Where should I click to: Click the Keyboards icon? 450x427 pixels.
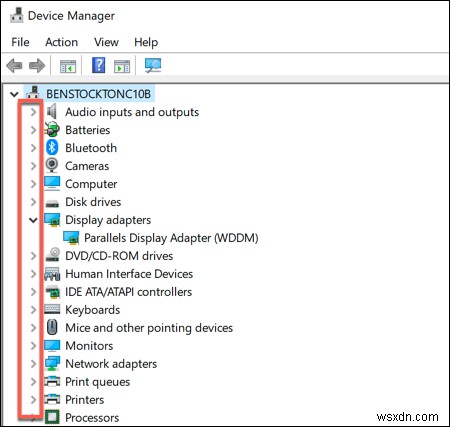tap(52, 309)
